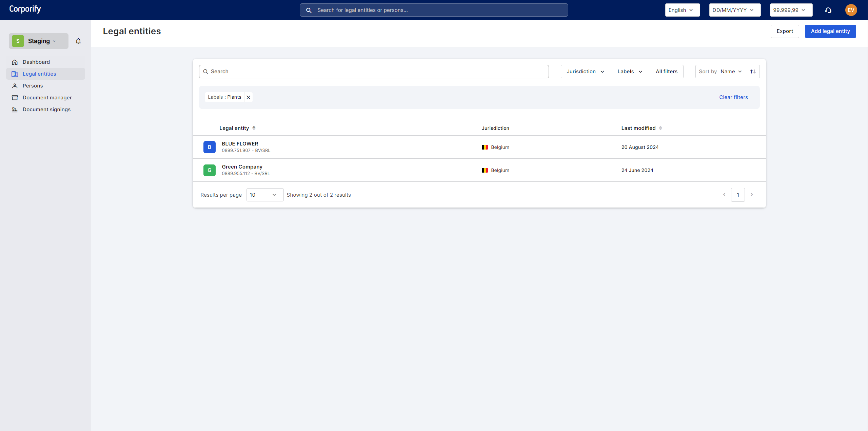The width and height of the screenshot is (868, 431).
Task: Click the BLUE FLOWER entity avatar
Action: [x=209, y=147]
